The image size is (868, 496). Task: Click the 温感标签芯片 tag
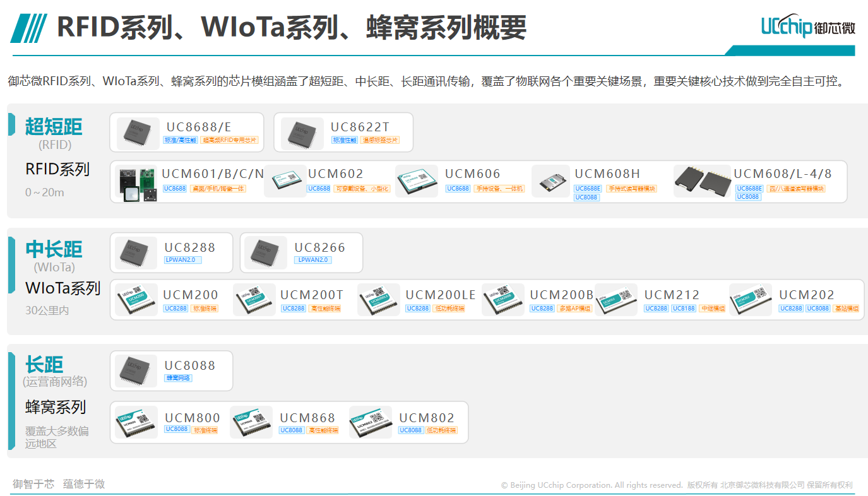[x=380, y=140]
